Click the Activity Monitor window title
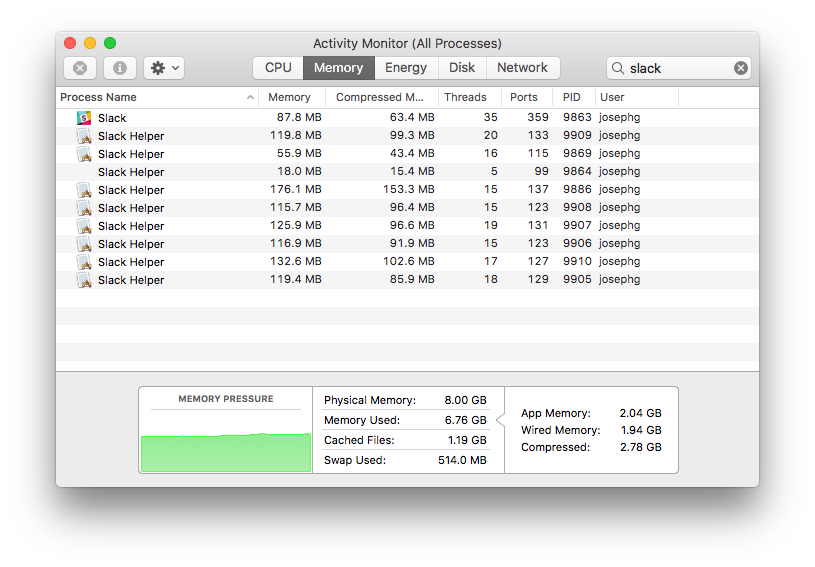 407,44
